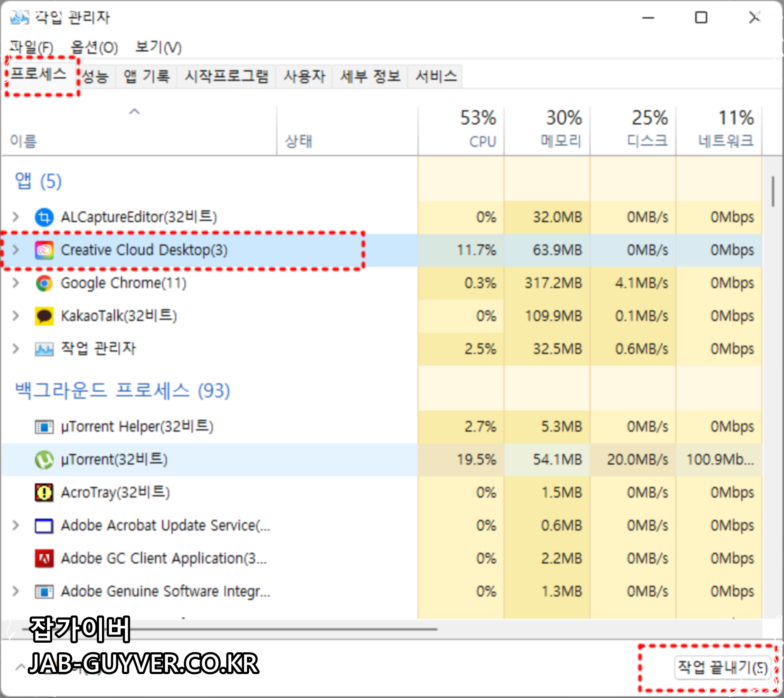The width and height of the screenshot is (784, 698).
Task: Select the µTorrent(32비트) process row
Action: tap(382, 460)
